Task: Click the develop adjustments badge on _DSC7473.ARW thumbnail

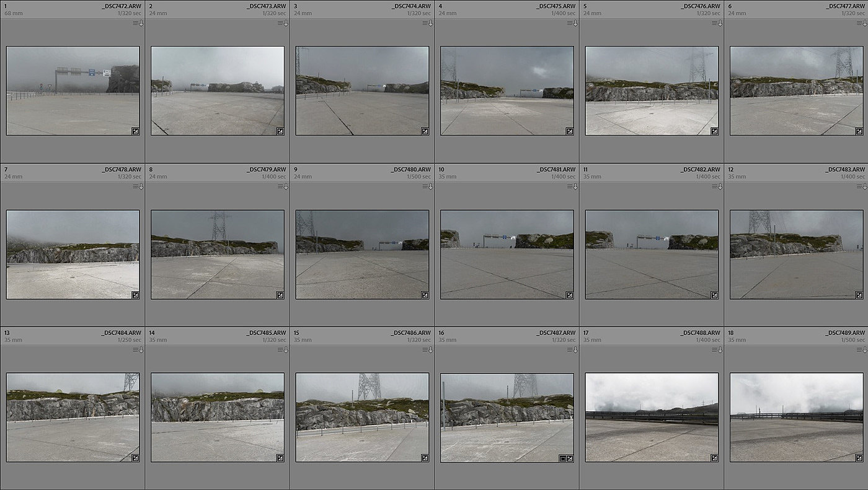Action: click(x=280, y=131)
